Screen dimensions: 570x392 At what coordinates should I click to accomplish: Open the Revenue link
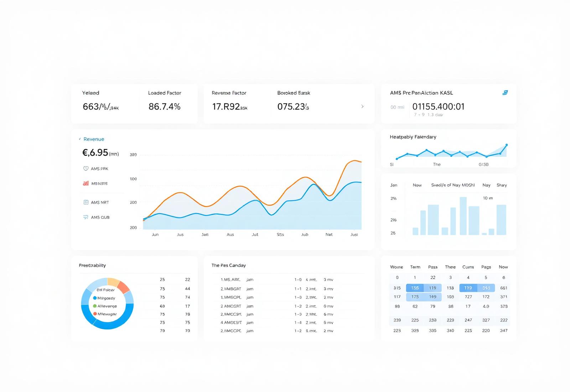[94, 139]
